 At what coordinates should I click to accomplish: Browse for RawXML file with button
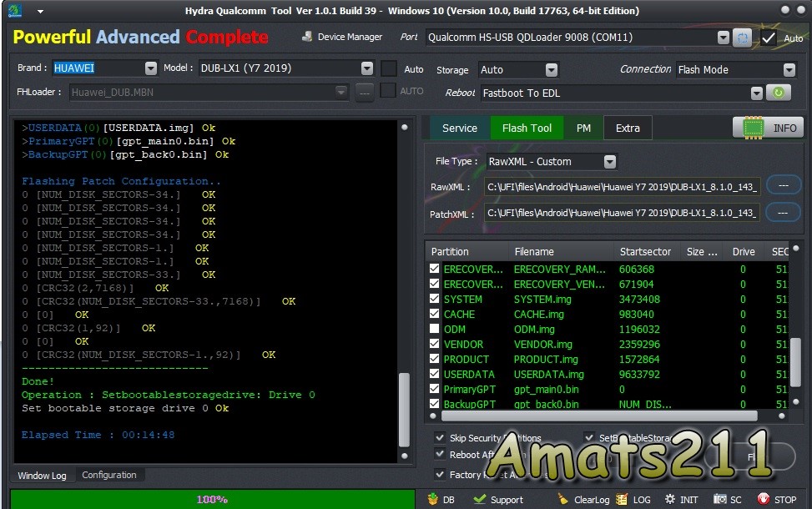(x=783, y=185)
